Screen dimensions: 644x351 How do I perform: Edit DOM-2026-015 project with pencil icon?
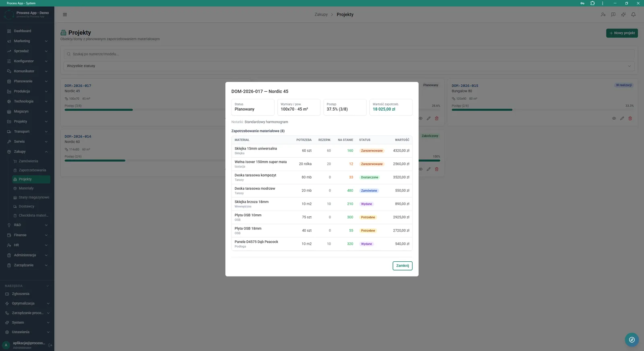[x=622, y=118]
